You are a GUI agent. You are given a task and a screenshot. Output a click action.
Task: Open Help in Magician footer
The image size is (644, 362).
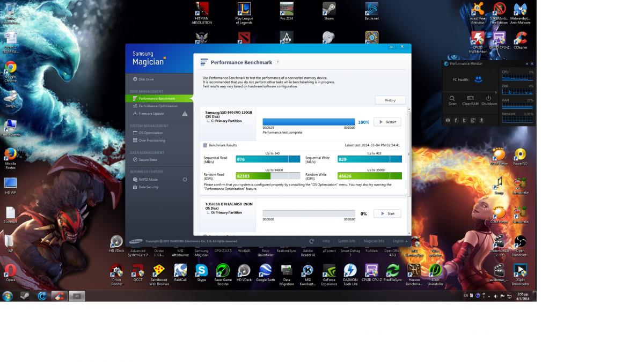[326, 241]
